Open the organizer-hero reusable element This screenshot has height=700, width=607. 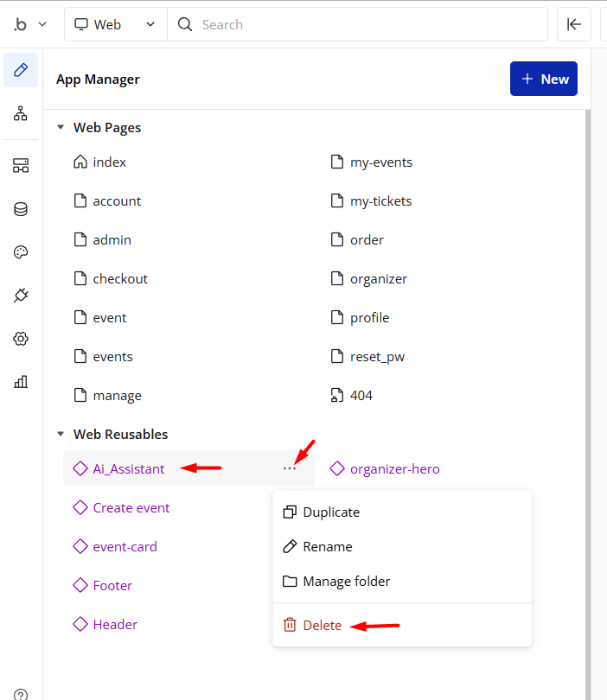(x=394, y=469)
